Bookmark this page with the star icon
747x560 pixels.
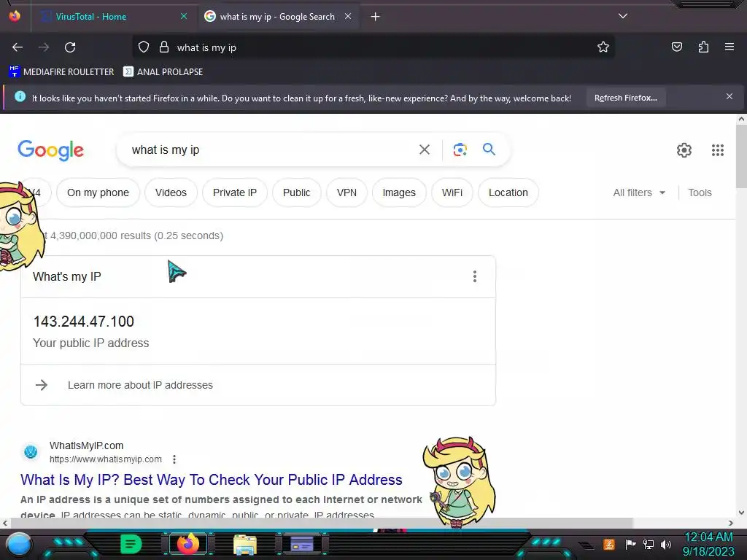click(603, 47)
